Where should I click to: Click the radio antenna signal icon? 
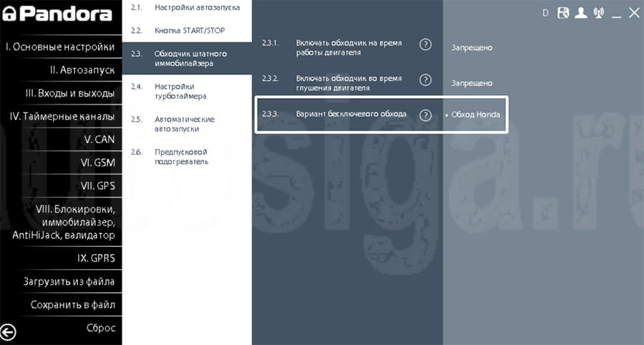pyautogui.click(x=599, y=13)
